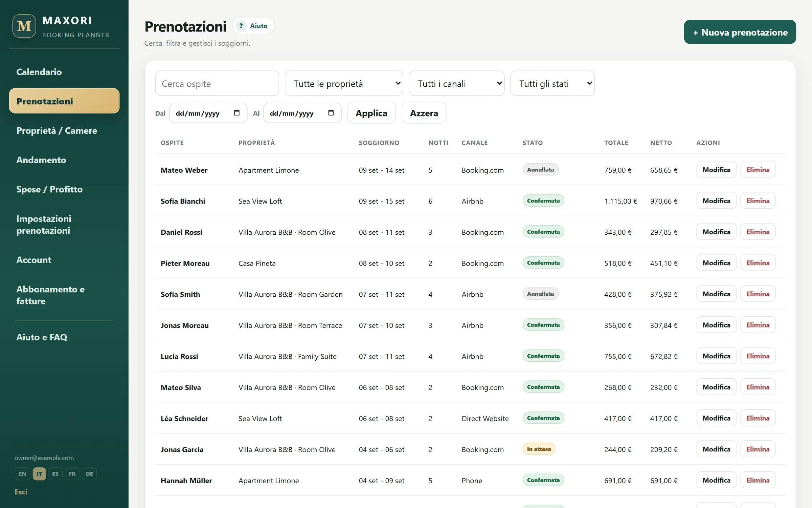Reset filters with Azzera button
Viewport: 812px width, 508px height.
[x=424, y=113]
